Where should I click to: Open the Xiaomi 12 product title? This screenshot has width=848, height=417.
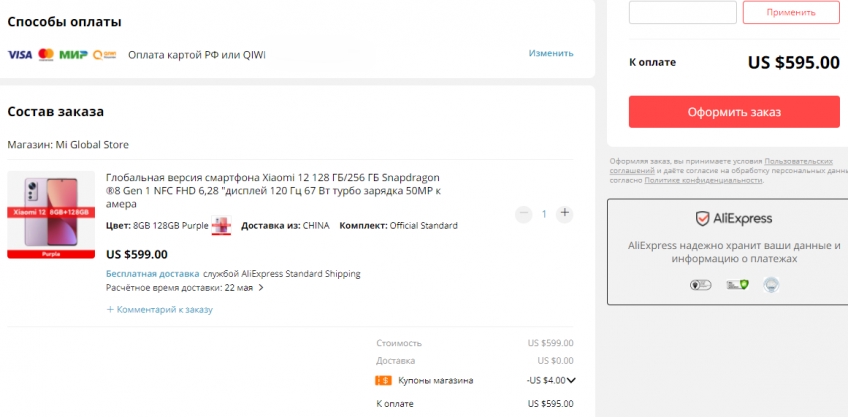tap(273, 191)
